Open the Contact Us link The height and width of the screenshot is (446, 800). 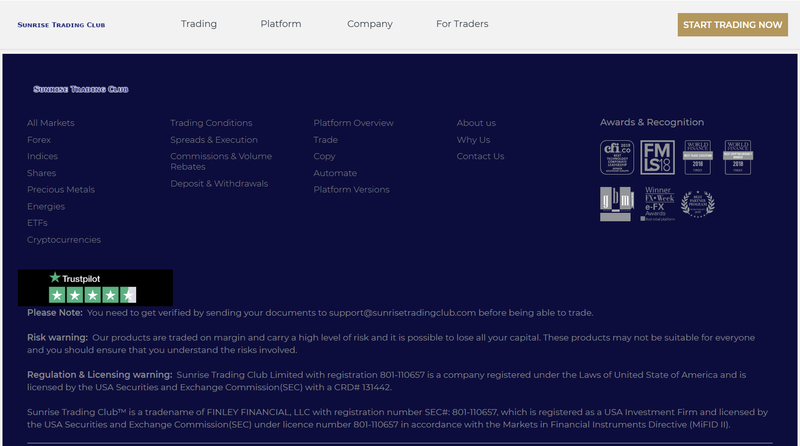[480, 156]
